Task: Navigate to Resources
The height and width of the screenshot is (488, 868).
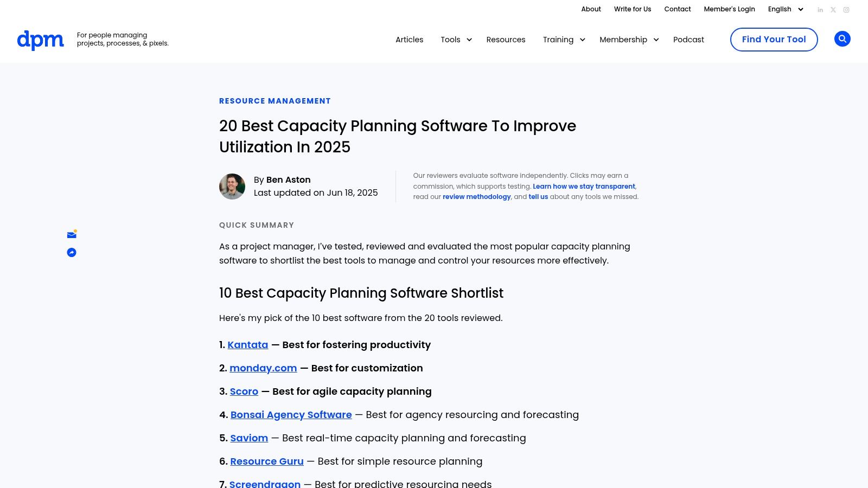Action: (506, 40)
